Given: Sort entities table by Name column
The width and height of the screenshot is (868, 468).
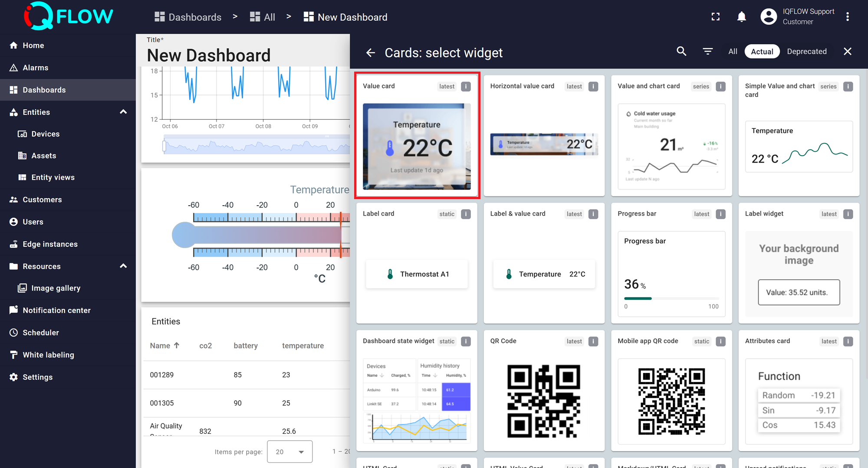Looking at the screenshot, I should tap(160, 346).
